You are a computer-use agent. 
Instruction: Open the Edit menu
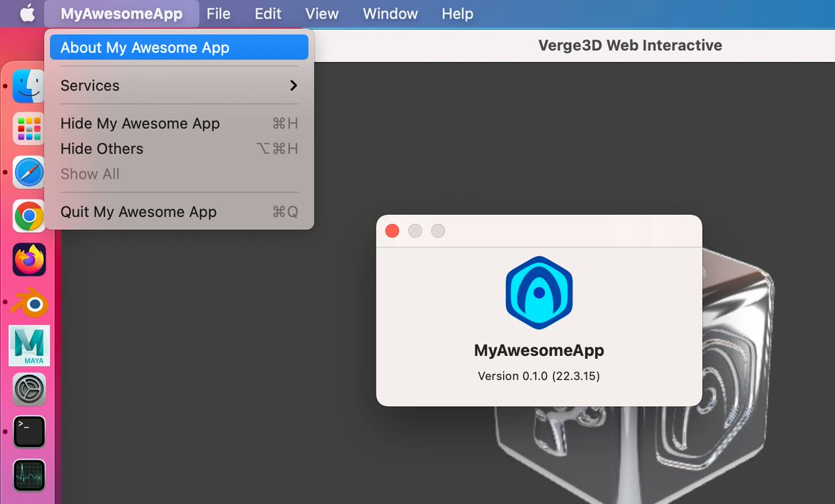click(268, 13)
